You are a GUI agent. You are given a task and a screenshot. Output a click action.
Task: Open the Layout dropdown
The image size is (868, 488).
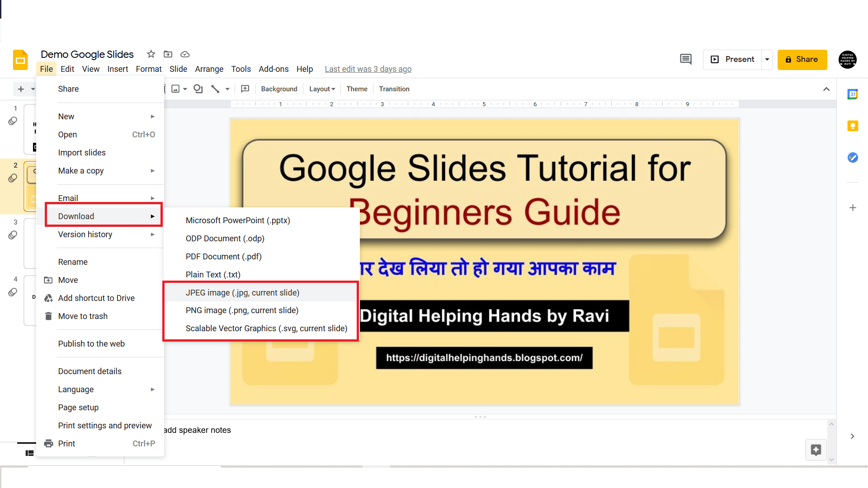pyautogui.click(x=322, y=89)
